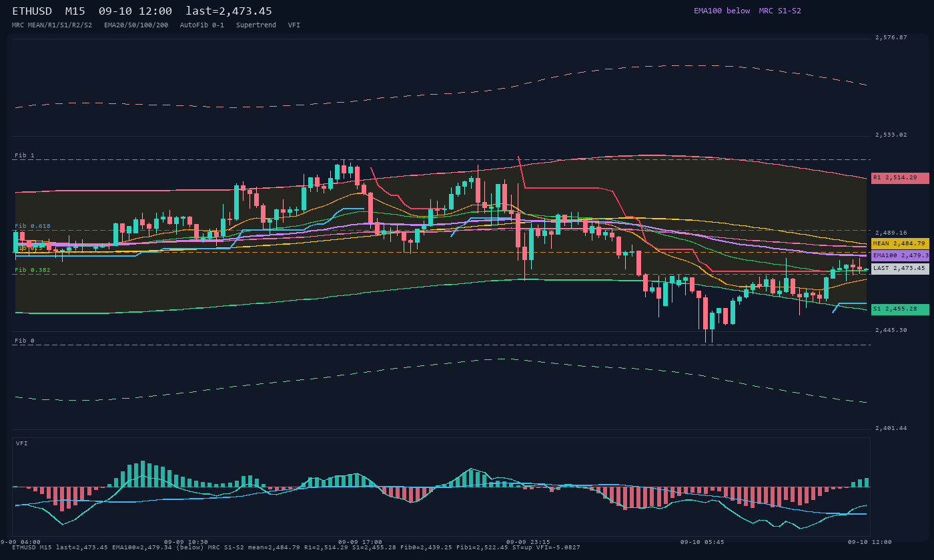The height and width of the screenshot is (560, 934).
Task: Click the M15 timeframe in title
Action: click(75, 11)
